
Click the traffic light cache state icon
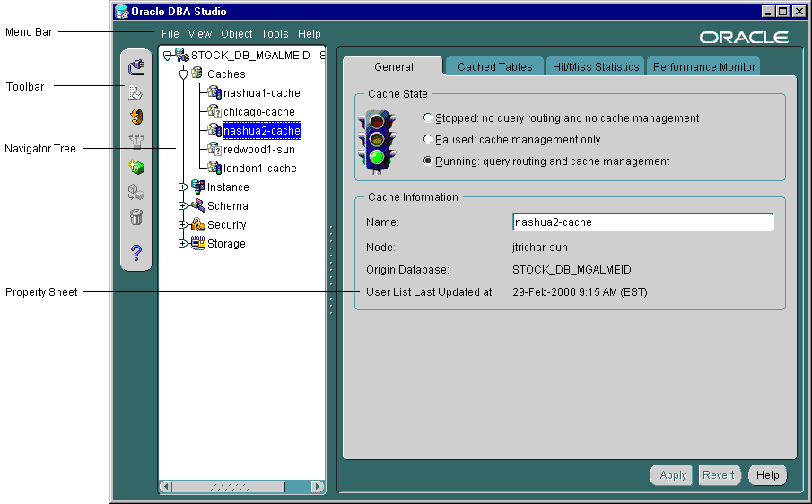[377, 142]
